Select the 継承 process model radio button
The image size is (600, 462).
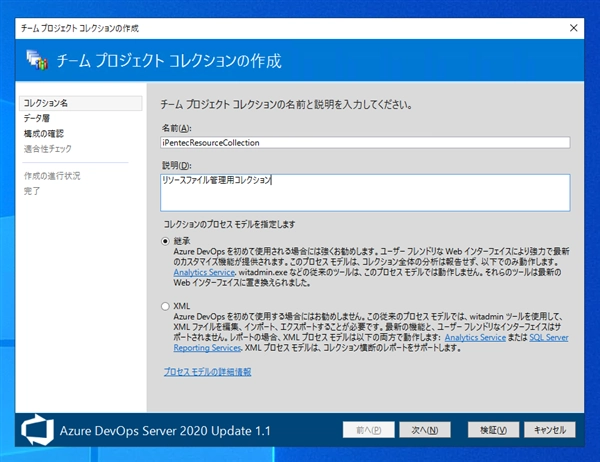[x=165, y=241]
